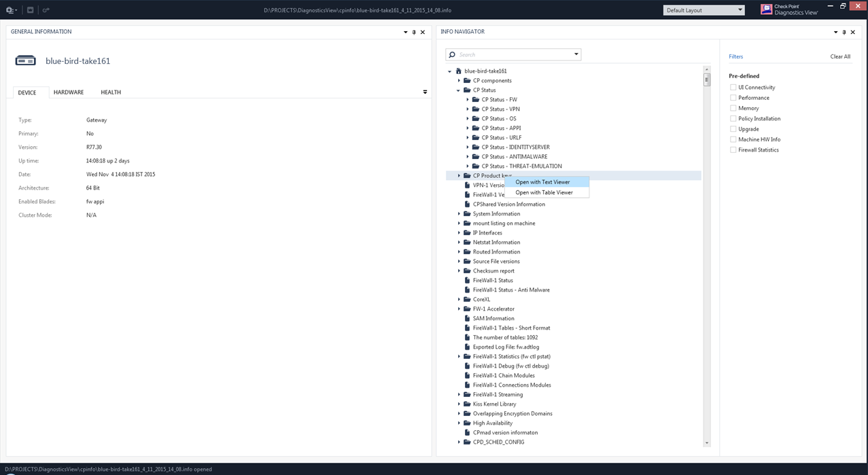Collapse the blue-bird-take161 root node
The height and width of the screenshot is (475, 868).
point(450,71)
